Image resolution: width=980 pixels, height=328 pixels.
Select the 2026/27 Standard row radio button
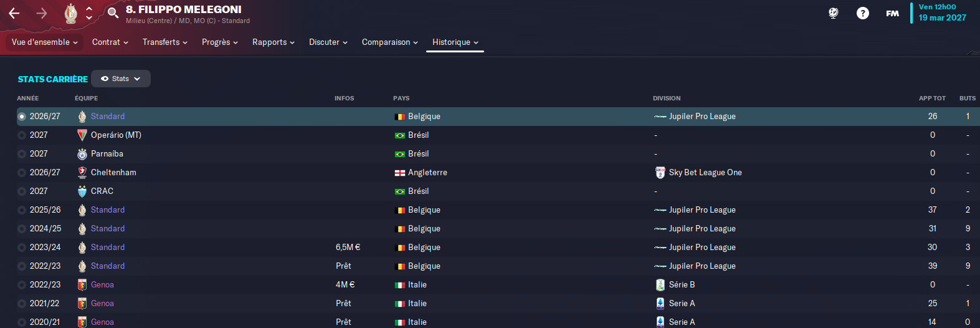pos(22,117)
